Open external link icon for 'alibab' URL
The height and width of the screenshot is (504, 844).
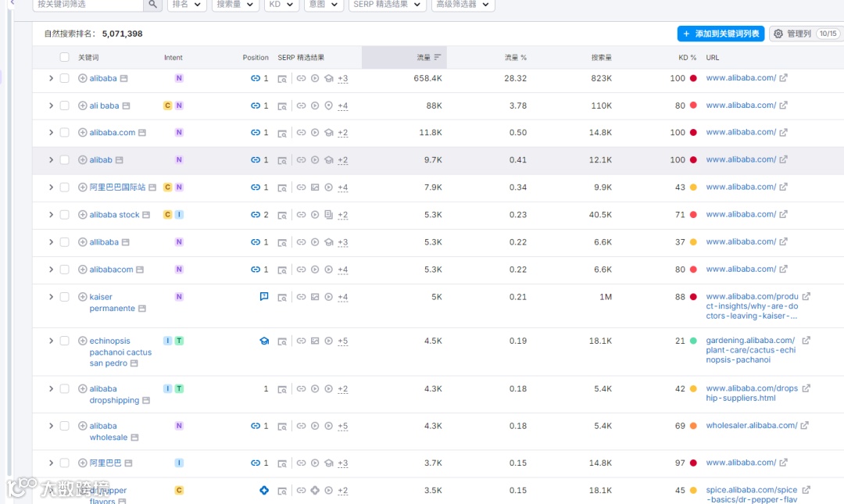coord(783,159)
